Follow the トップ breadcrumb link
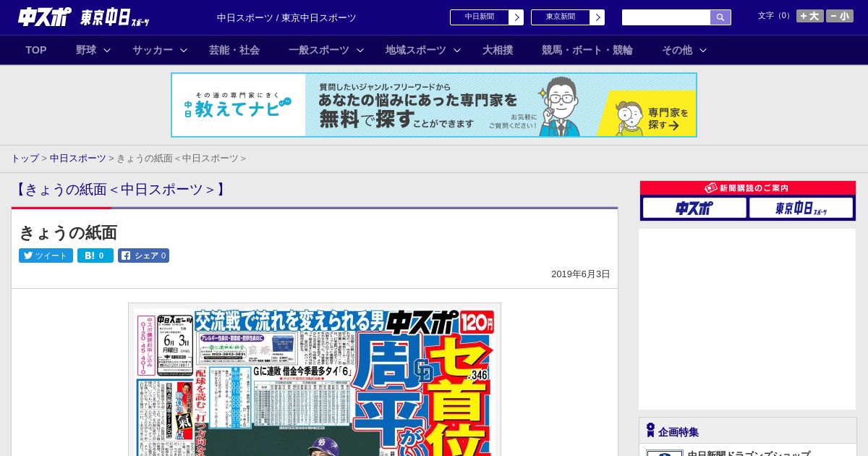This screenshot has height=456, width=868. (25, 159)
